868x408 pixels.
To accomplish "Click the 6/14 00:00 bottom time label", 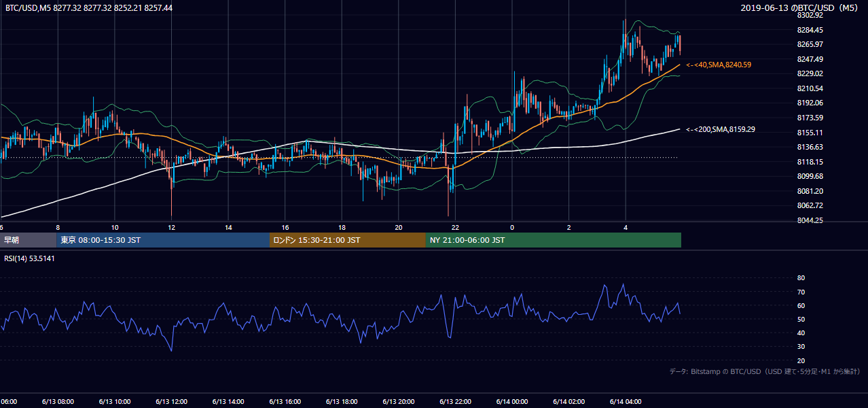I will 512,402.
